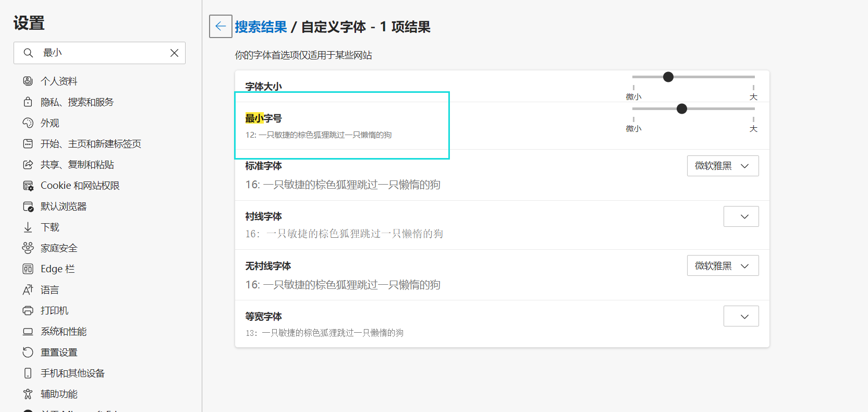This screenshot has width=868, height=412.
Task: Open the 衬线字体 font dropdown
Action: point(741,216)
